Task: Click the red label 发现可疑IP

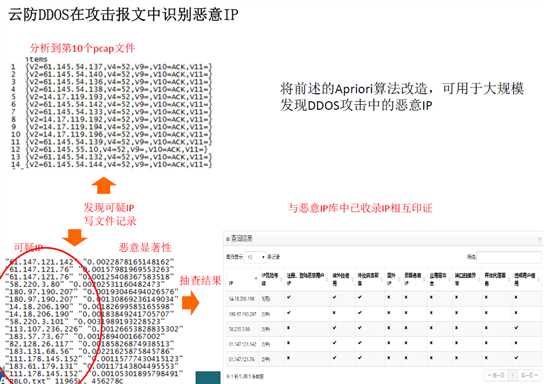Action: [109, 208]
